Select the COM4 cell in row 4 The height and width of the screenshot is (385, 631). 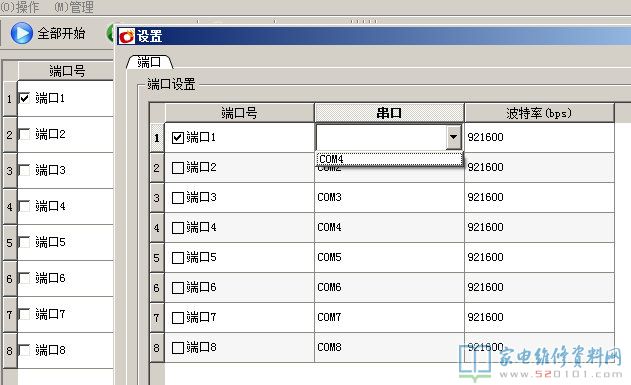(x=389, y=228)
